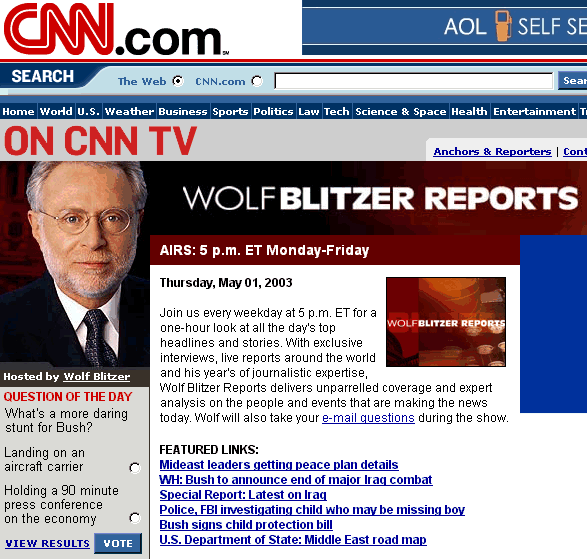Submit poll with the VOTE button
The width and height of the screenshot is (587, 559).
point(118,543)
